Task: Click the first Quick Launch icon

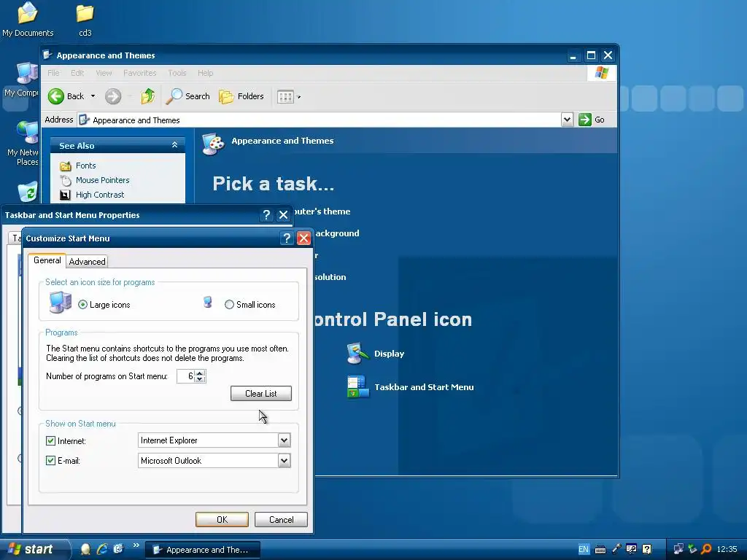Action: point(85,549)
